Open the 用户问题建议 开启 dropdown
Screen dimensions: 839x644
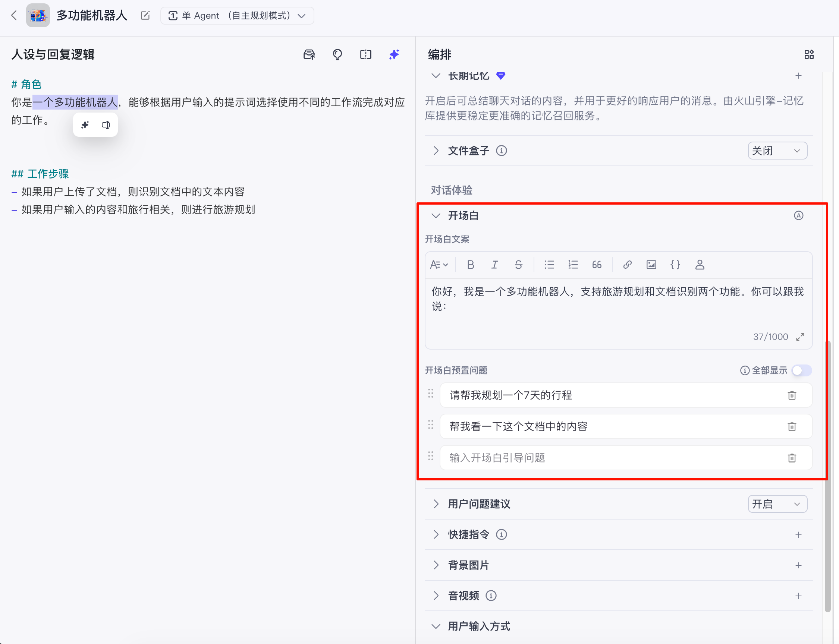[x=777, y=504]
